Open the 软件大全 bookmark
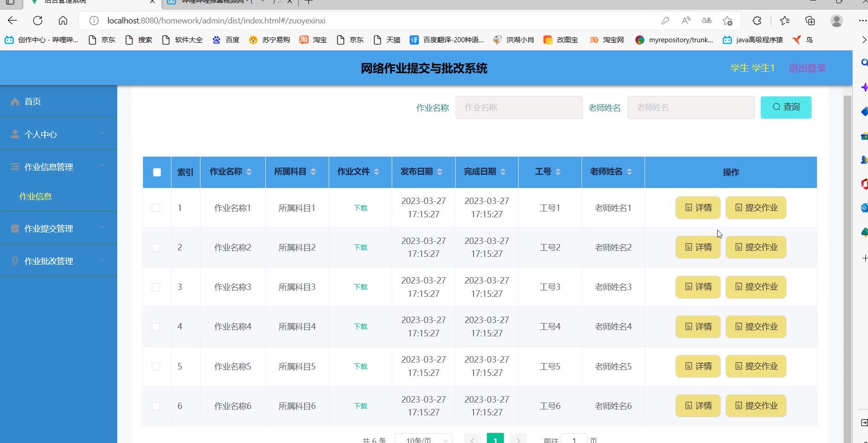Screen dimensions: 868x443 click(182, 40)
